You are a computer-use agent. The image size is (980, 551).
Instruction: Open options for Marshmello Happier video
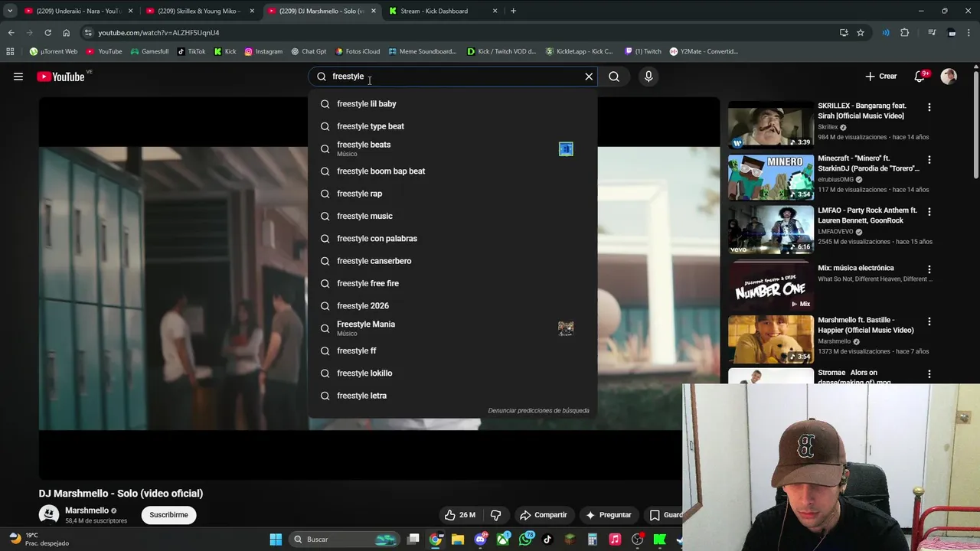coord(929,321)
